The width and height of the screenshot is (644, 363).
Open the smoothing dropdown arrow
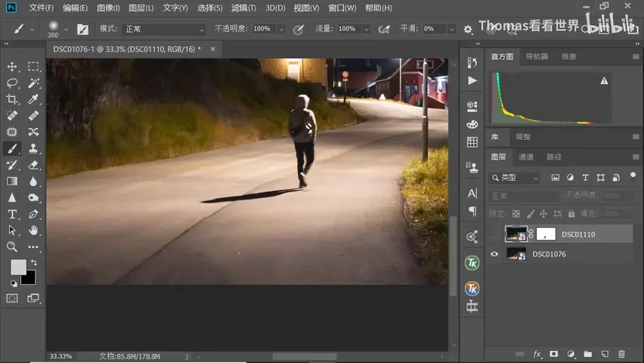[x=452, y=29]
